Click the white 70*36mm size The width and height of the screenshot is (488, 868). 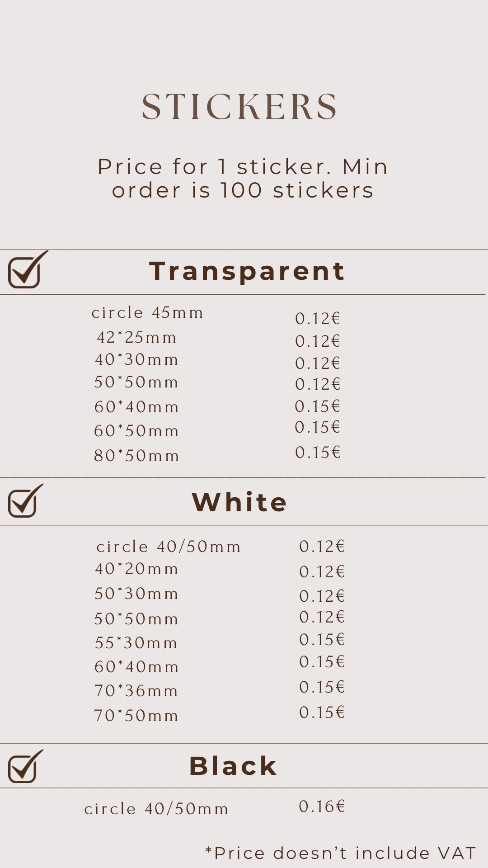136,691
